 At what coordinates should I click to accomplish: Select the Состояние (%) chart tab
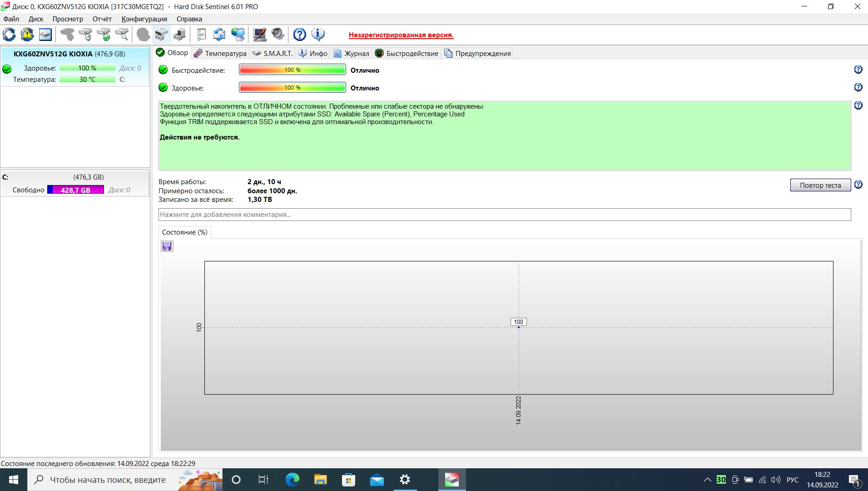click(184, 232)
